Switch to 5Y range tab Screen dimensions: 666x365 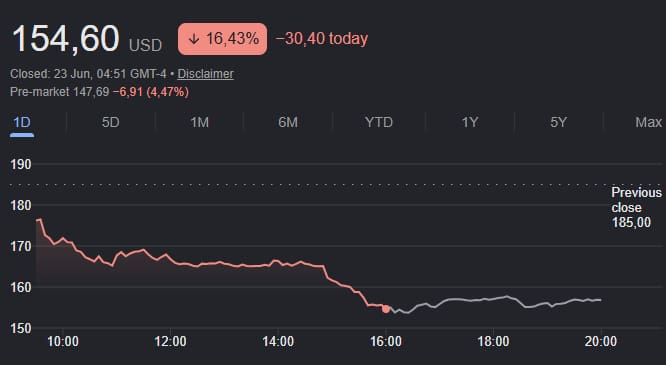(559, 122)
